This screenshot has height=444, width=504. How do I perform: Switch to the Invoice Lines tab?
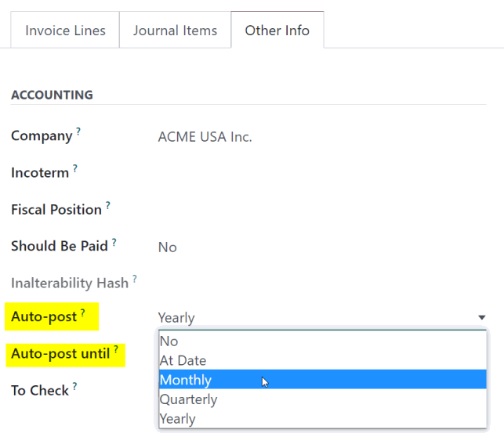[65, 31]
